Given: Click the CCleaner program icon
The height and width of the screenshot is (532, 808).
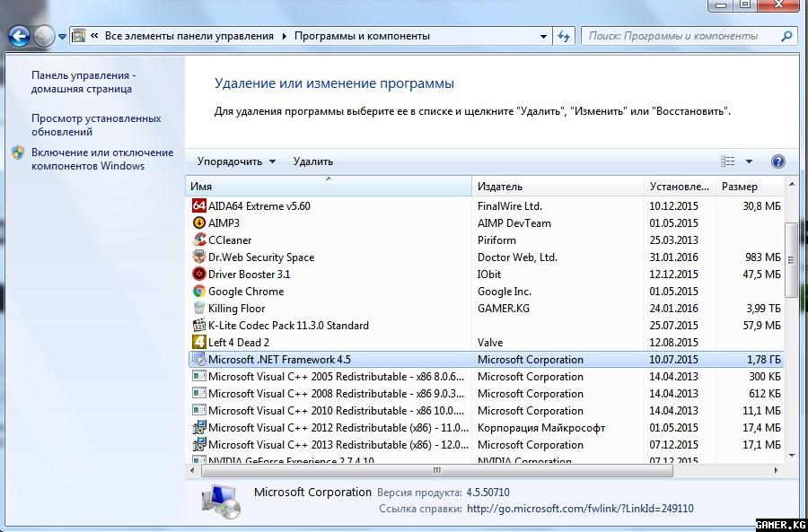Looking at the screenshot, I should pos(199,240).
